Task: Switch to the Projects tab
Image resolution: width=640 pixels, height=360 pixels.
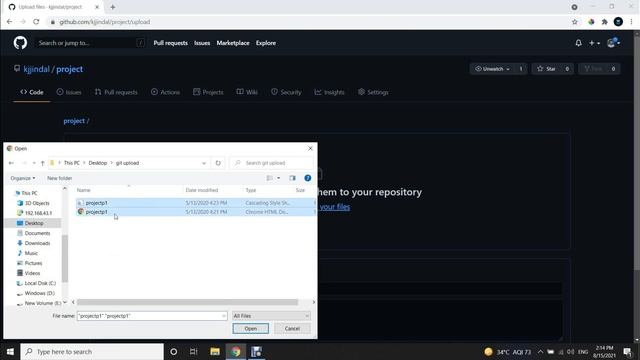Action: point(208,92)
